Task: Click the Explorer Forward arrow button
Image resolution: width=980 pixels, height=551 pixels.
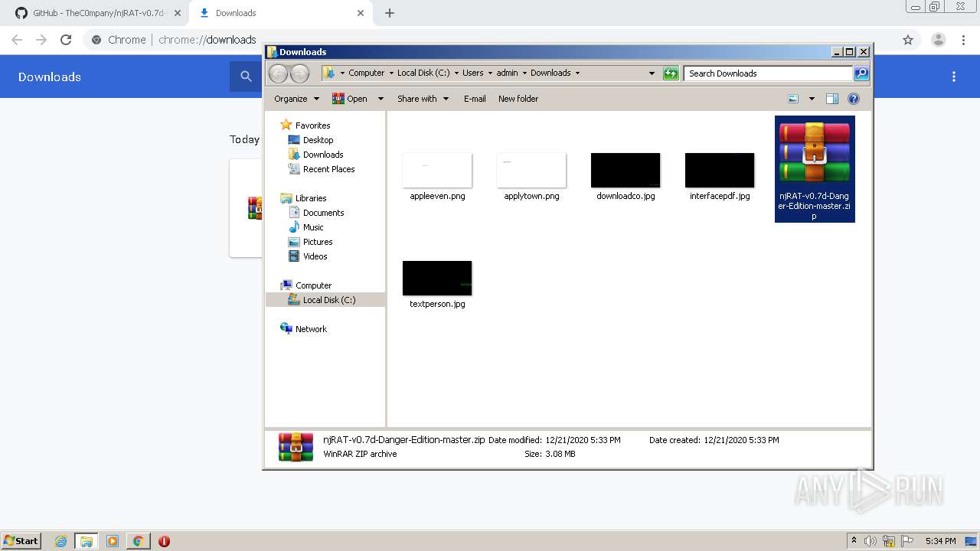Action: click(300, 73)
